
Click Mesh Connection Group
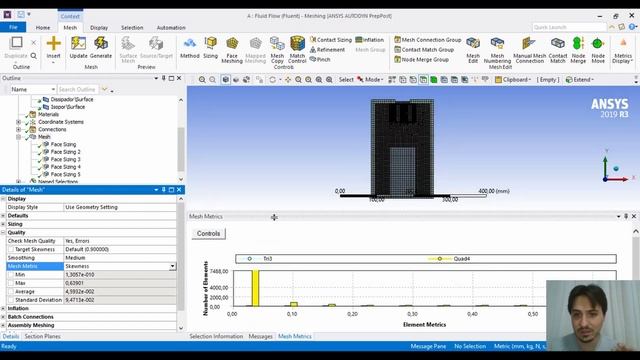click(427, 40)
